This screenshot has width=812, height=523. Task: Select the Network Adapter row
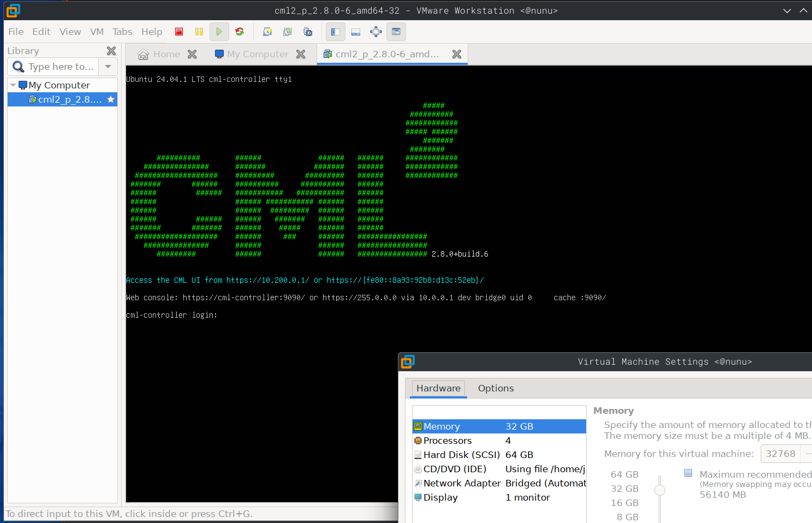point(499,483)
